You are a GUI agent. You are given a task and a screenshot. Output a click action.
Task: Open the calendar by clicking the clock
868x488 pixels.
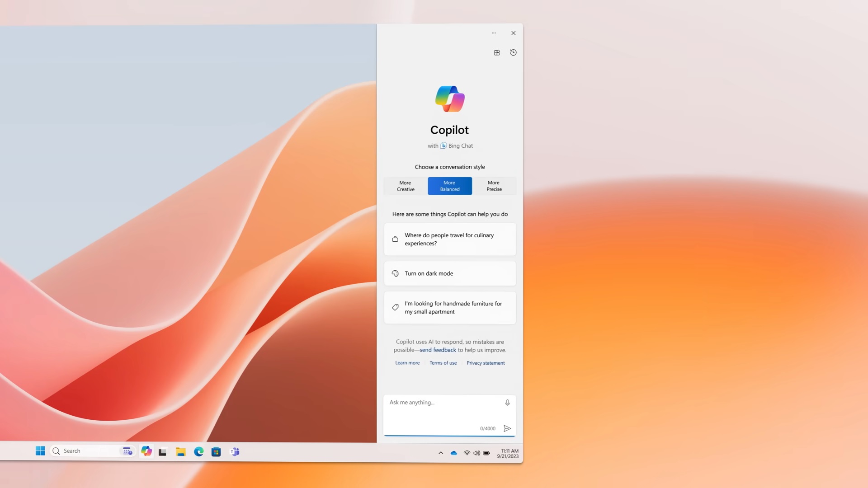(508, 453)
